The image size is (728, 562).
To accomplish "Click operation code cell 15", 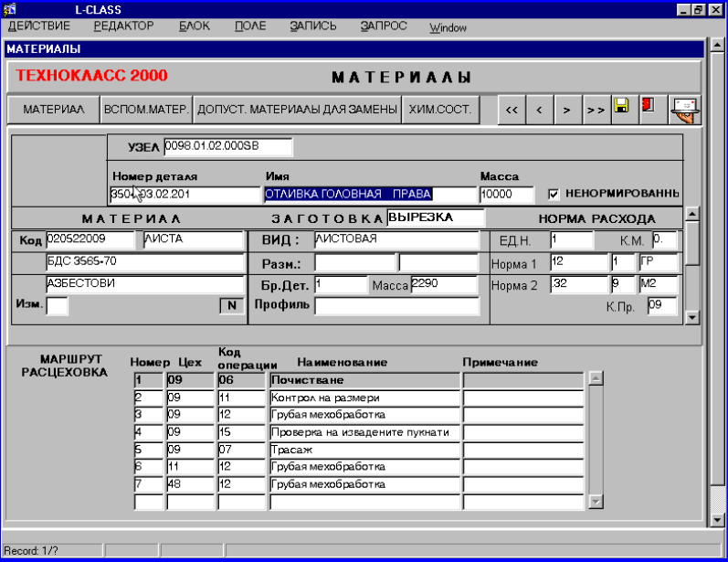I will click(x=241, y=432).
